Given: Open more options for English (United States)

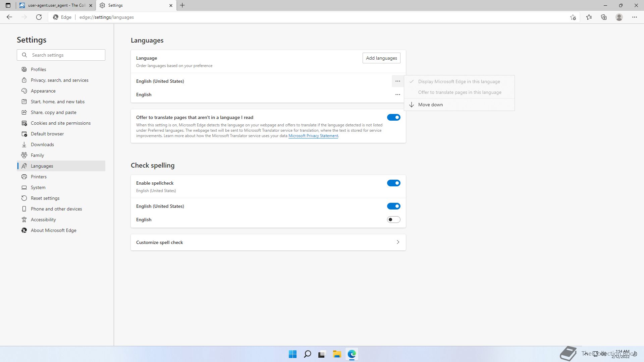Looking at the screenshot, I should coord(398,81).
